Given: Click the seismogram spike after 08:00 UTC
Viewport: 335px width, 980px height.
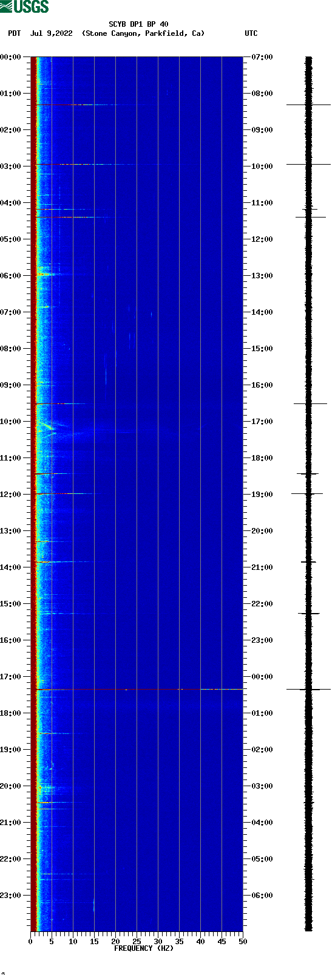Looking at the screenshot, I should 308,105.
